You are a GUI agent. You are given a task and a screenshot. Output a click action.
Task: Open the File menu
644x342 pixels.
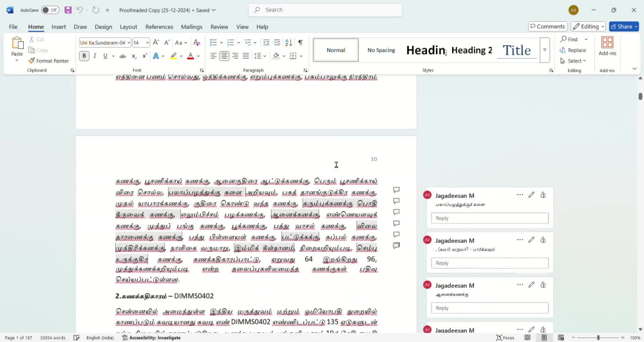[x=13, y=26]
